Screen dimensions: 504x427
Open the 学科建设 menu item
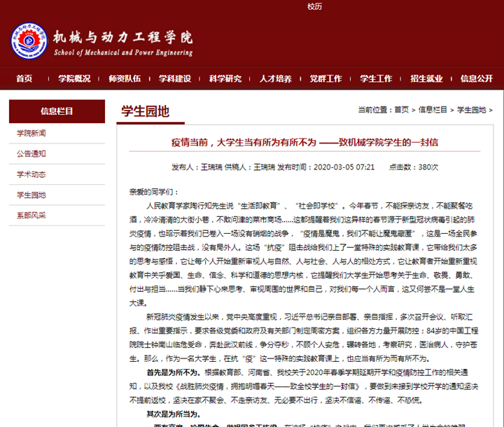174,78
